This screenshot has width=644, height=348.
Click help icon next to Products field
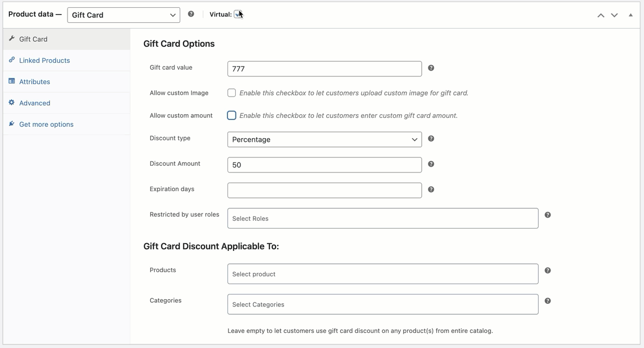547,271
